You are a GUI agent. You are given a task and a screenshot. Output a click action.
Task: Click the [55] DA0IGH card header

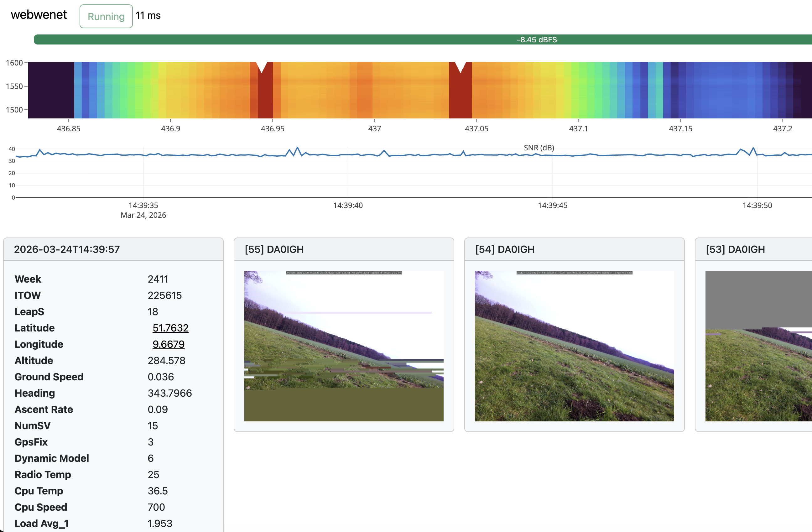pos(274,249)
